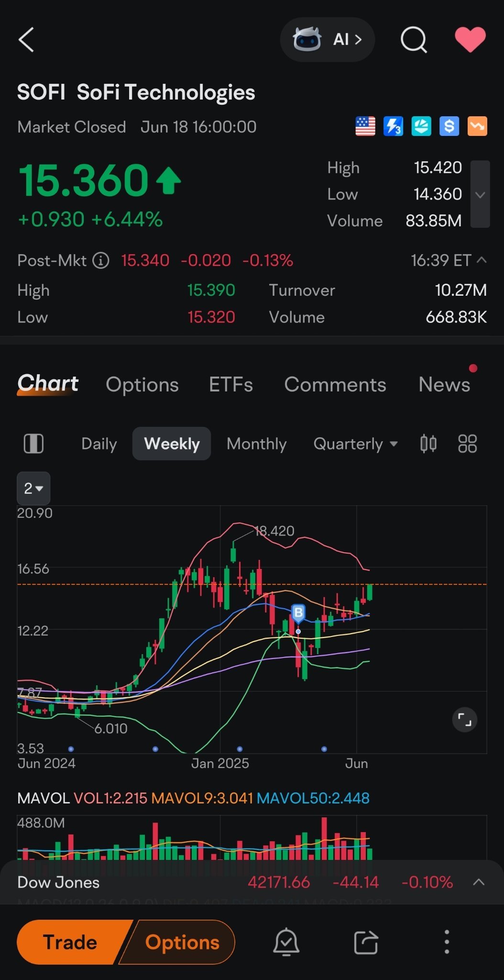Open the Quarterly timeframe dropdown
Viewport: 504px width, 980px height.
coord(355,444)
